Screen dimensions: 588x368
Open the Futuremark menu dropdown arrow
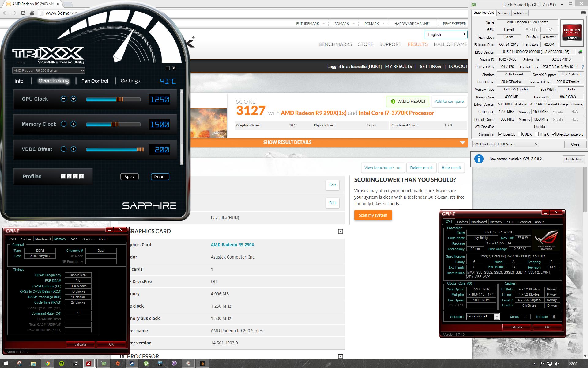(324, 24)
